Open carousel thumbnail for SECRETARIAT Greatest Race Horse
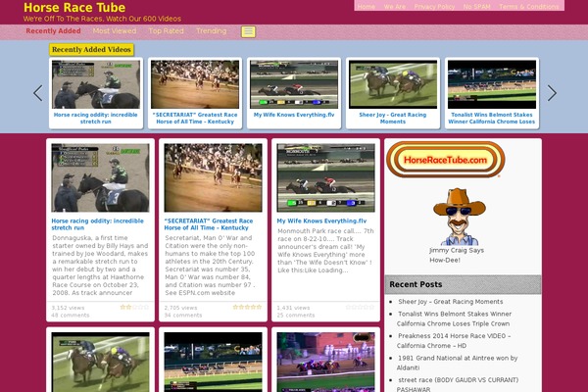The height and width of the screenshot is (392, 588). (x=195, y=84)
